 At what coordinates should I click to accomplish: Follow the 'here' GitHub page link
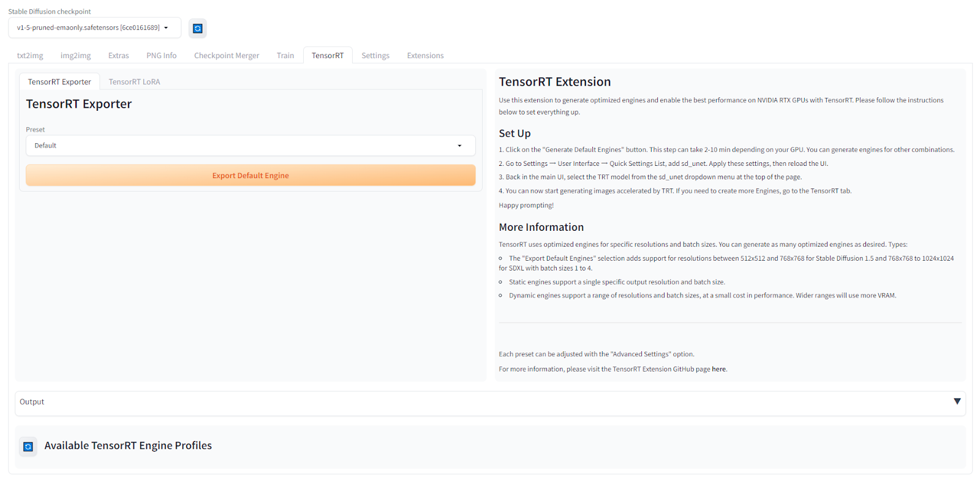point(718,369)
